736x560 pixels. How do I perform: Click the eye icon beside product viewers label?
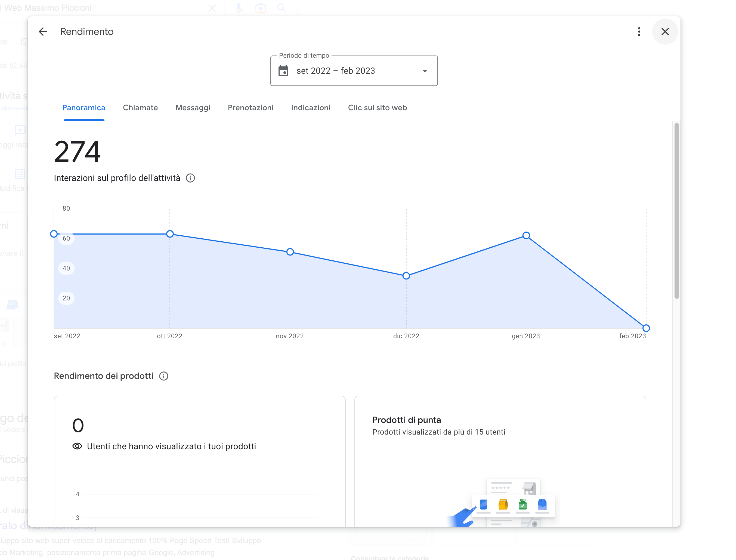coord(77,446)
